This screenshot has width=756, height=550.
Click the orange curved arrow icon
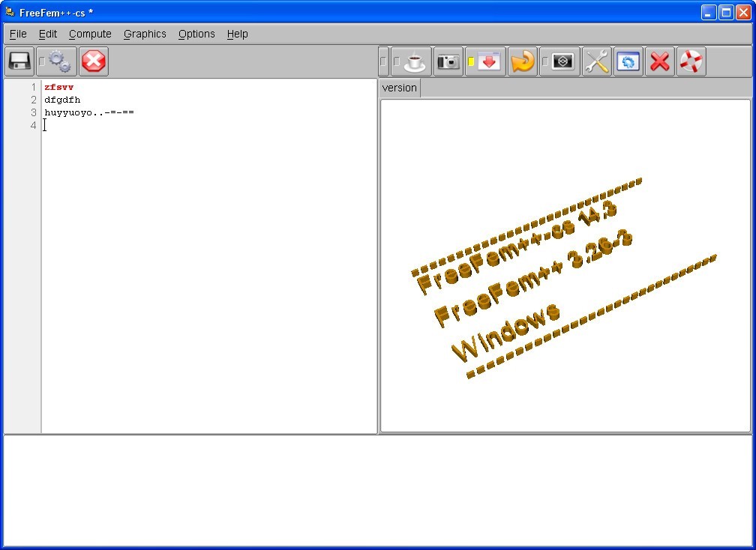[523, 61]
